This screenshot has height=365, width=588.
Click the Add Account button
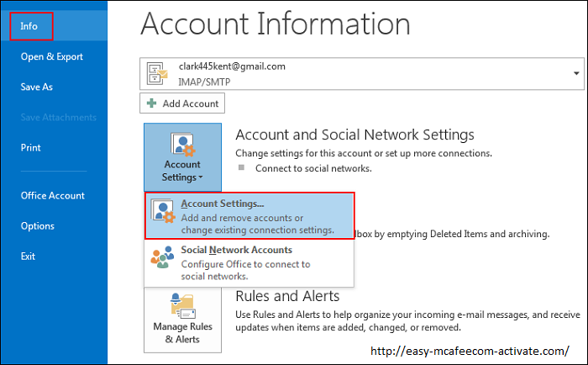[182, 103]
